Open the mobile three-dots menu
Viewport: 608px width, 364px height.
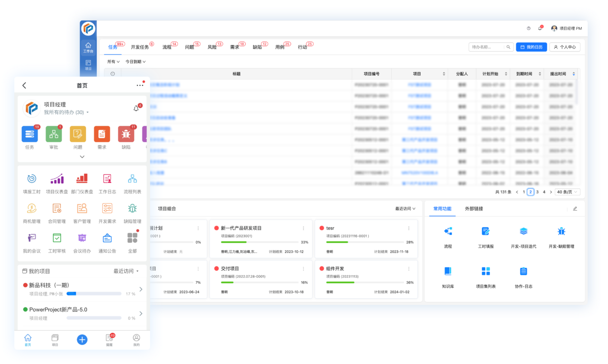coord(140,86)
